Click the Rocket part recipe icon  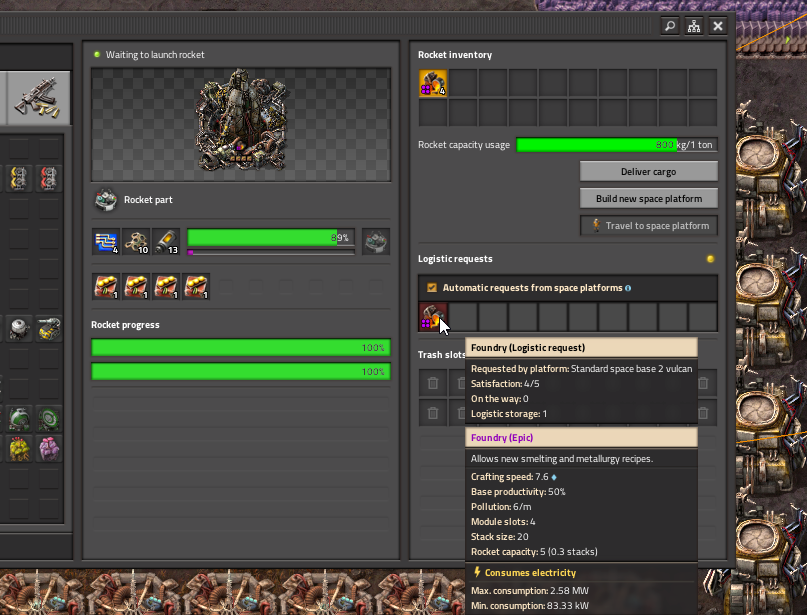(x=106, y=200)
